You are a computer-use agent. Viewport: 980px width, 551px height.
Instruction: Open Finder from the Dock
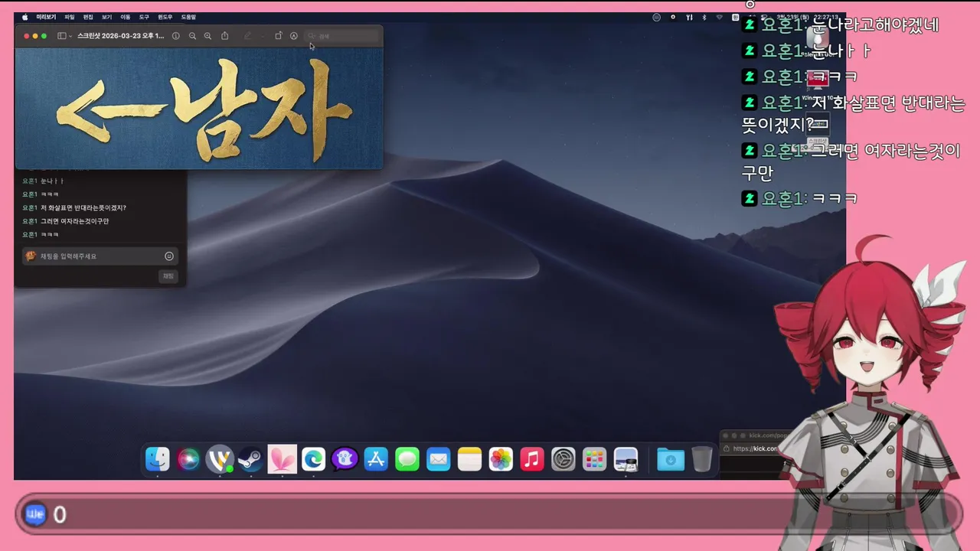pos(158,459)
